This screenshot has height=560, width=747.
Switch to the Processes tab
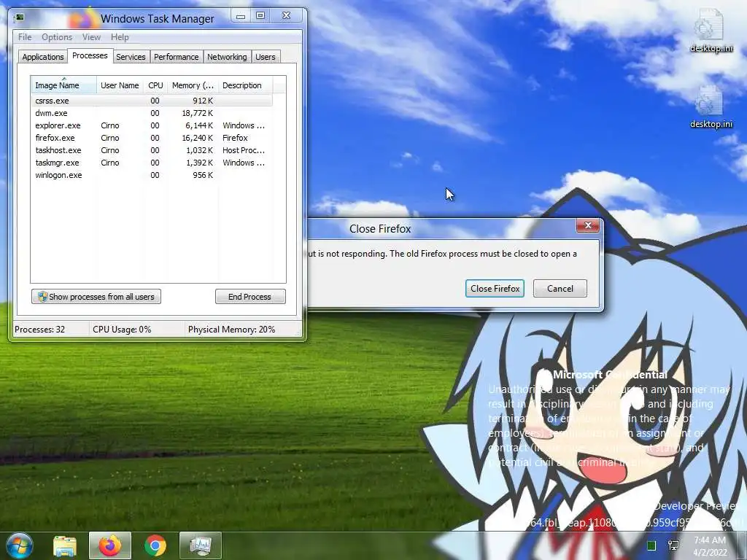pyautogui.click(x=90, y=55)
